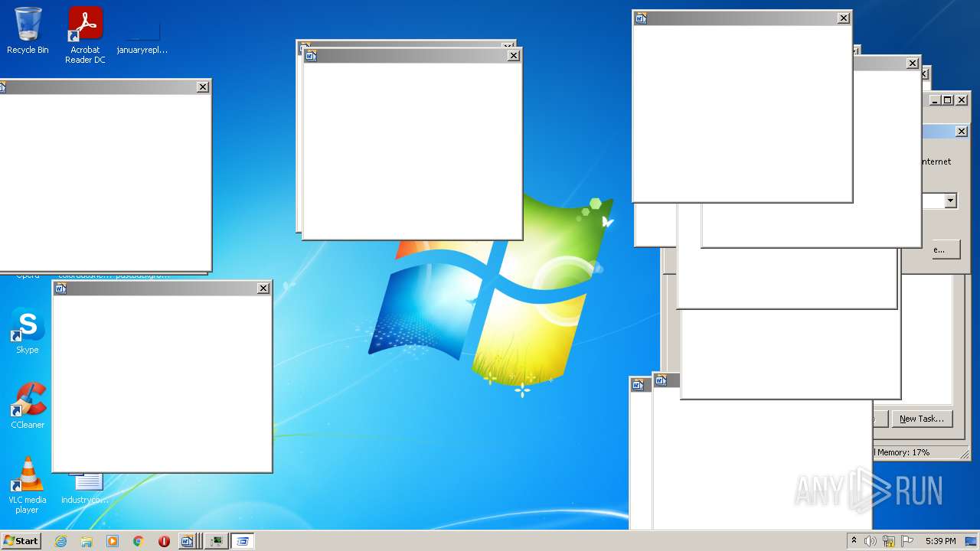Activate the blue window taskbar button

pos(243,541)
